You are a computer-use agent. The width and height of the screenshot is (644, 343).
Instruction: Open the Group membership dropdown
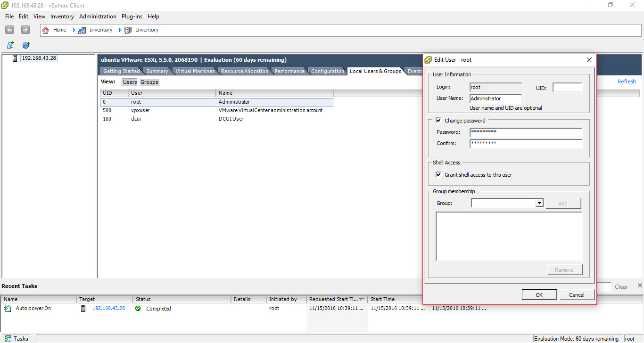click(539, 203)
